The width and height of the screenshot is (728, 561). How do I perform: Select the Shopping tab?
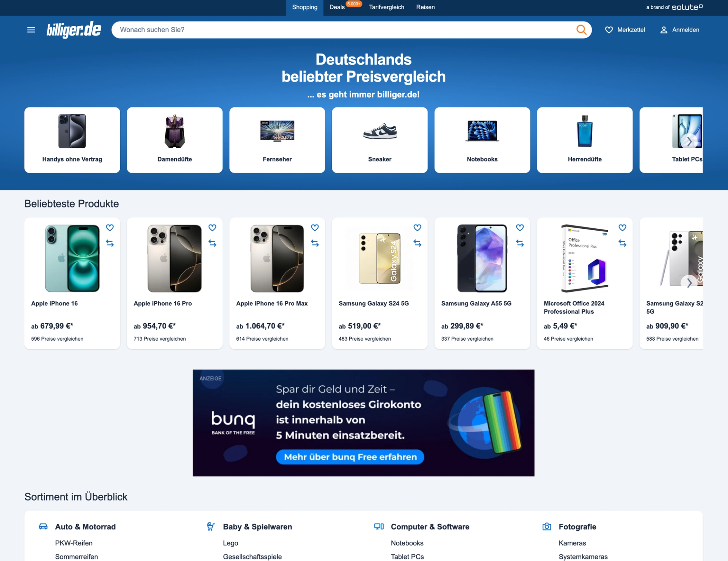[305, 8]
